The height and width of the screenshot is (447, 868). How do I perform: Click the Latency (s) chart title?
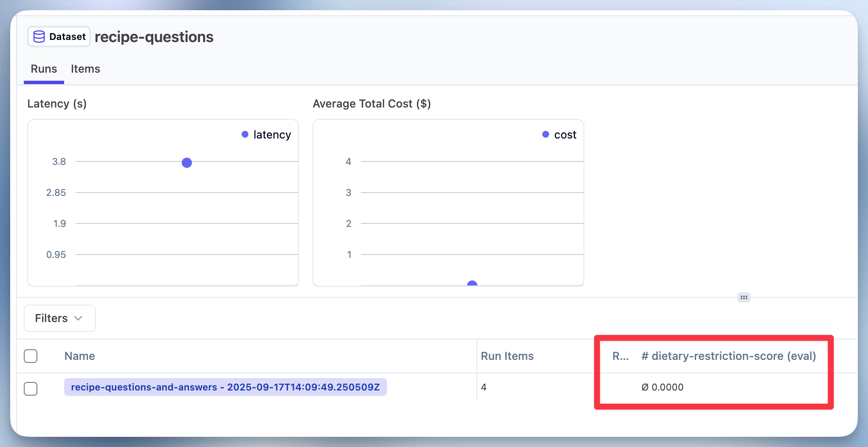click(57, 103)
